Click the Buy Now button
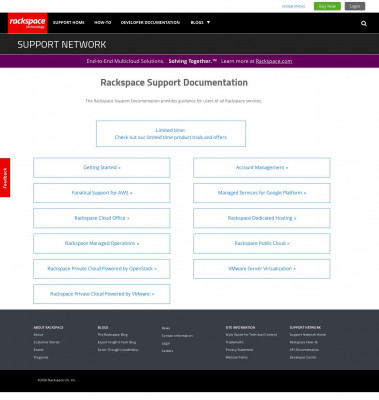Viewport: 379px width, 400px height. tap(327, 6)
